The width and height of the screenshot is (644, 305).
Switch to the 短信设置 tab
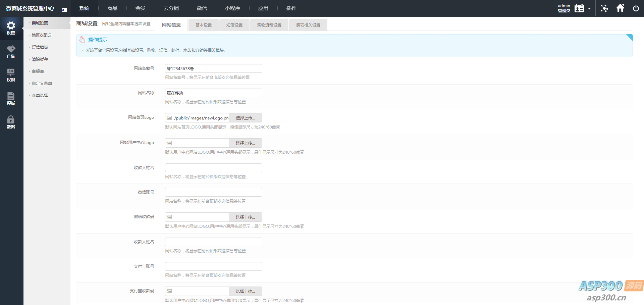click(x=234, y=25)
